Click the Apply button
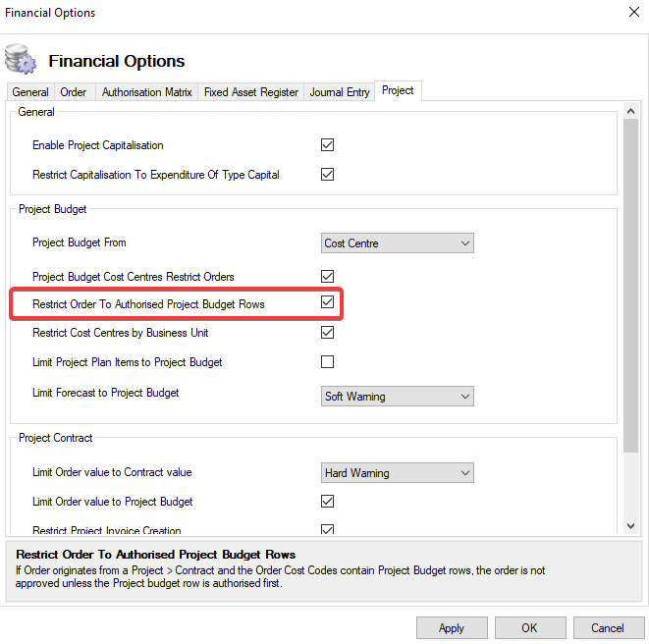Image resolution: width=649 pixels, height=644 pixels. (x=452, y=628)
